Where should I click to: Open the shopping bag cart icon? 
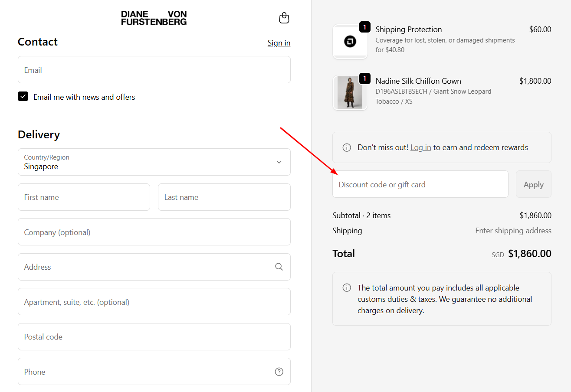284,18
